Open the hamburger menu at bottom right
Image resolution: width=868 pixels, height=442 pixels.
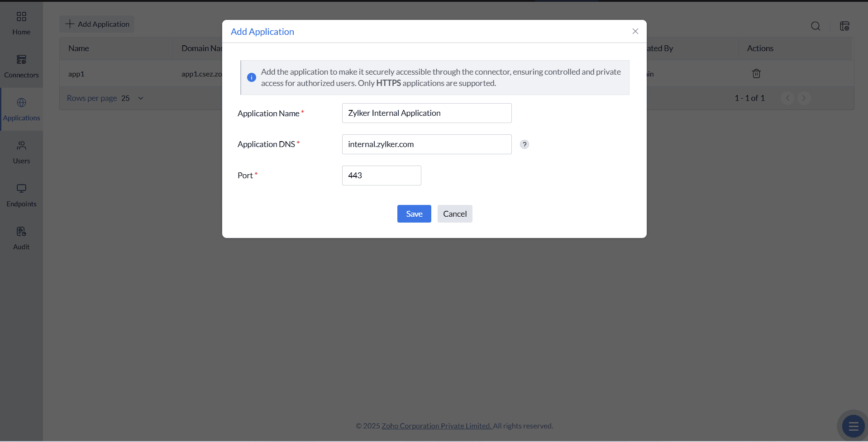854,426
